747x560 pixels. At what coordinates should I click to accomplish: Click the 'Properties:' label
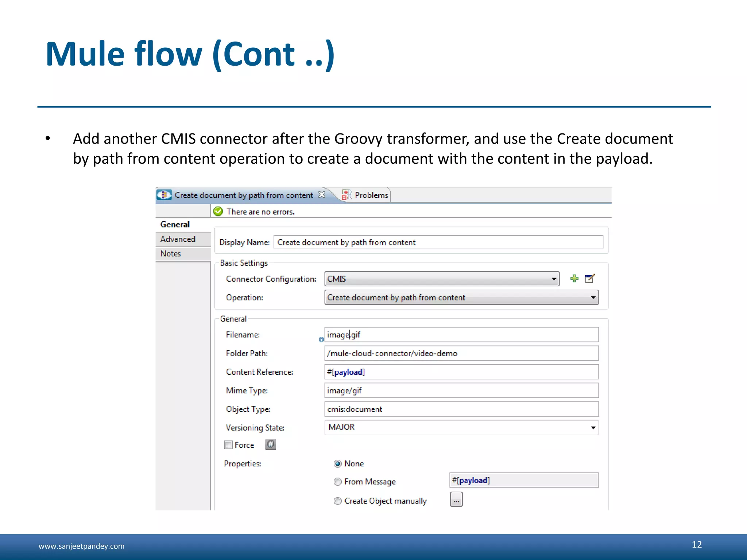click(243, 464)
